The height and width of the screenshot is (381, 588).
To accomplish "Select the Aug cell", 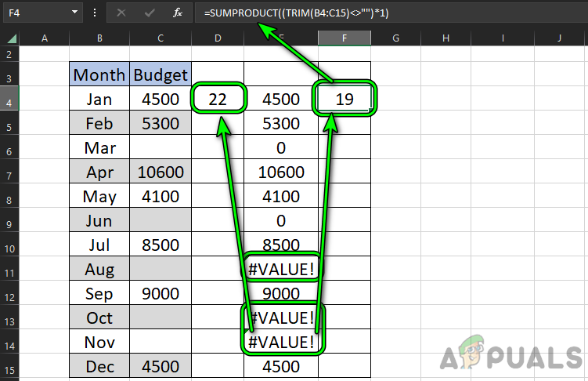I will (99, 269).
